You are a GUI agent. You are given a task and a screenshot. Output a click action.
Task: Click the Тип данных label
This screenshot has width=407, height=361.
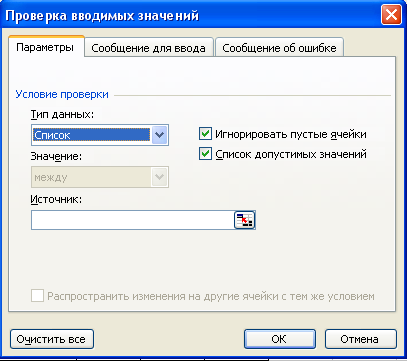click(x=62, y=114)
